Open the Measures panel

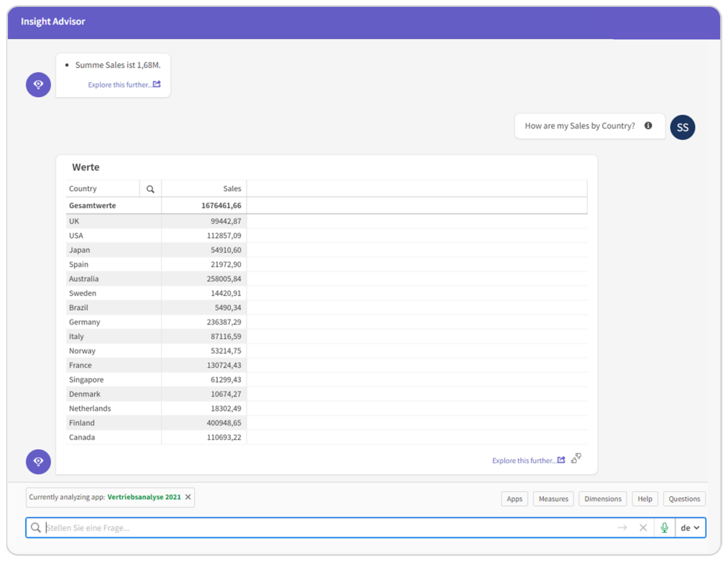coord(553,498)
